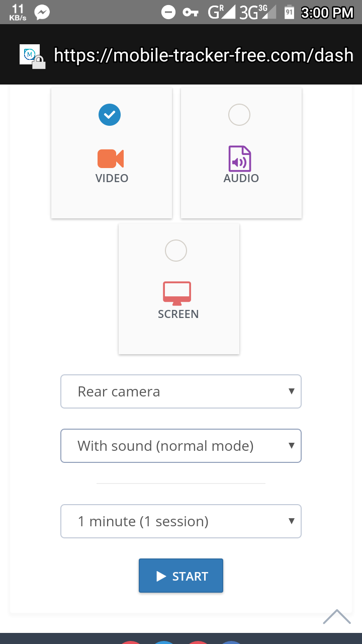Deselect the checked VIDEO radio option

[110, 115]
